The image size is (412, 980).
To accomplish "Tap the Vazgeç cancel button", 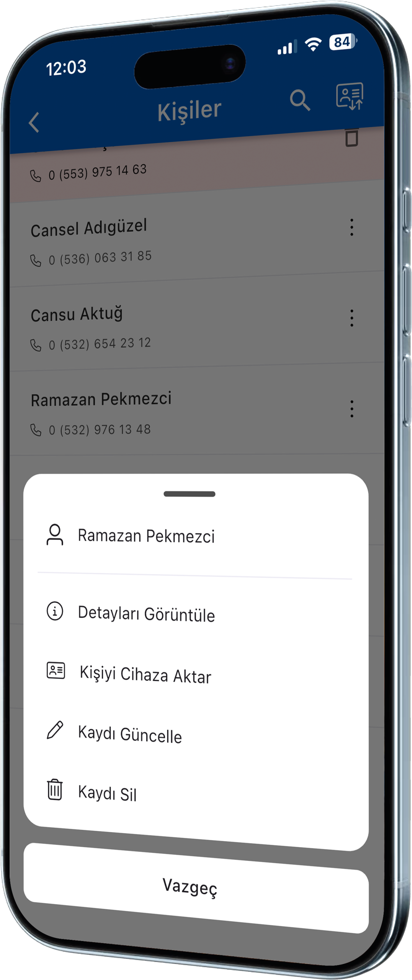I will 196,888.
